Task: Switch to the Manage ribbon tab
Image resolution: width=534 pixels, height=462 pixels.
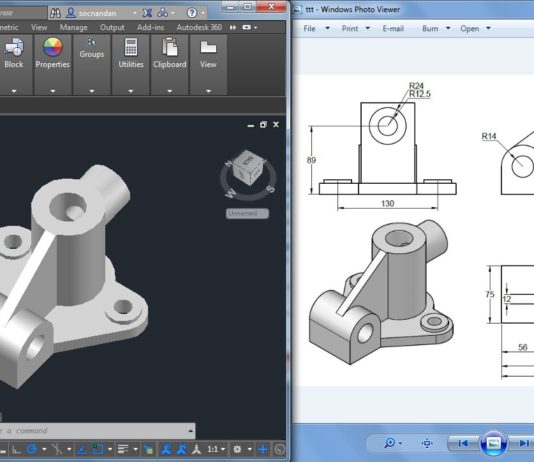Action: (74, 27)
